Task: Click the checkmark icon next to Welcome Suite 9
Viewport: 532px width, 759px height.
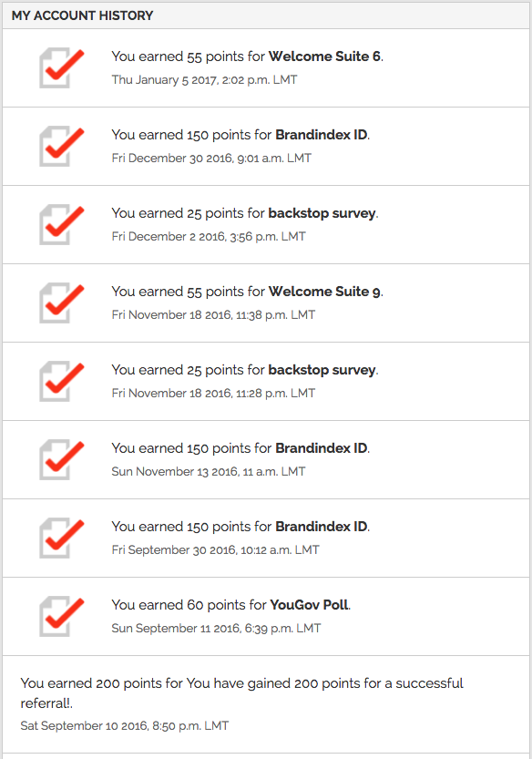Action: (61, 303)
